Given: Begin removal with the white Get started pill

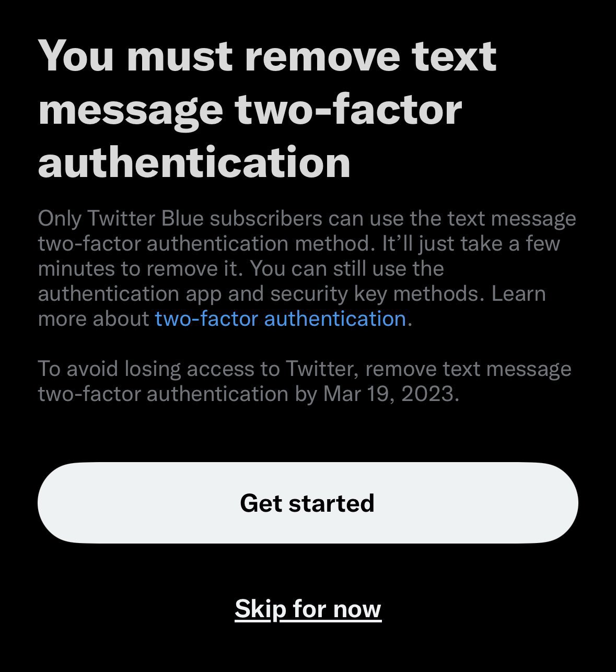Looking at the screenshot, I should (308, 503).
